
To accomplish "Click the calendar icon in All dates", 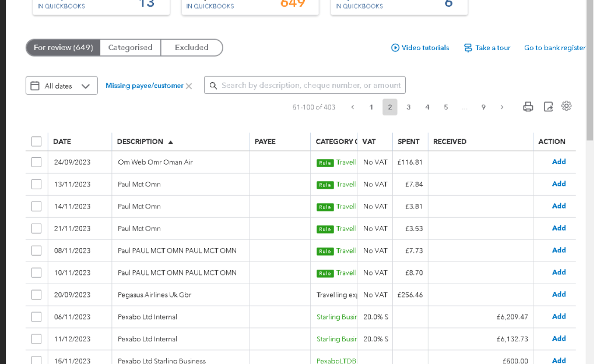I will [x=34, y=86].
